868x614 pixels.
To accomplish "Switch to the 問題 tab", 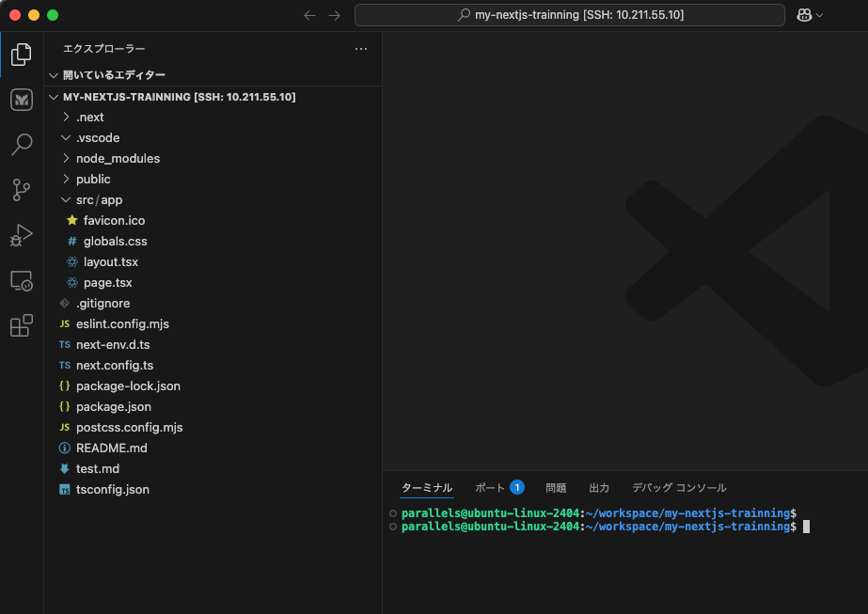I will (556, 488).
